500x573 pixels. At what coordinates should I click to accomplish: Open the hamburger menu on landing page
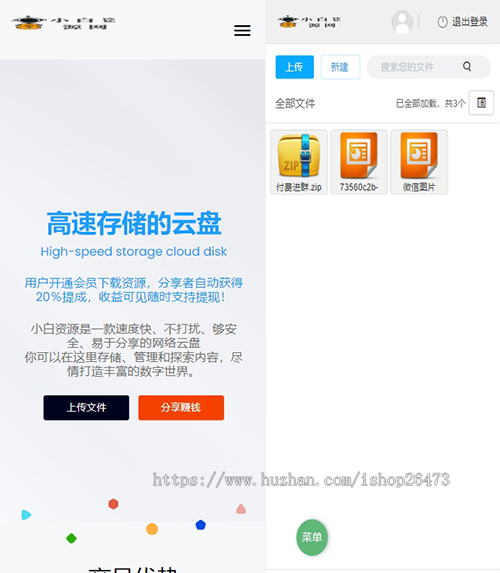pos(242,30)
